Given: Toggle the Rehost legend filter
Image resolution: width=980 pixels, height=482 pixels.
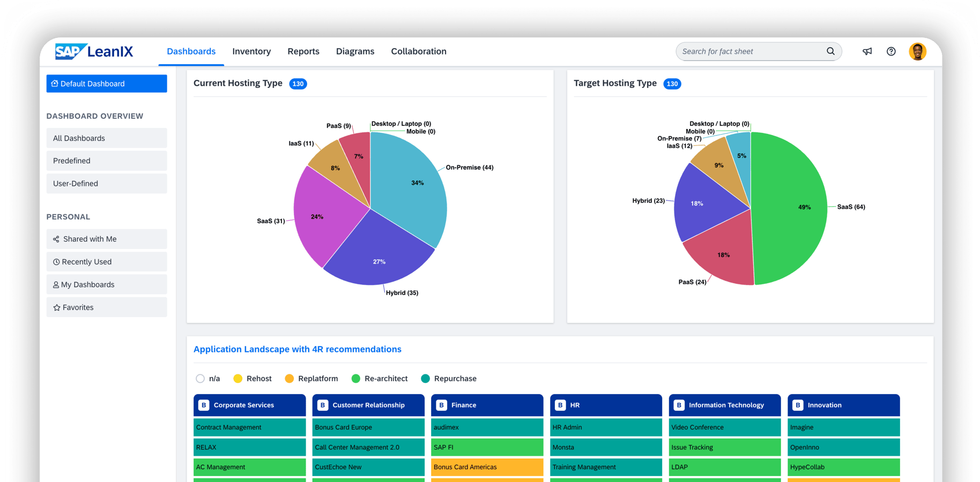Looking at the screenshot, I should pyautogui.click(x=253, y=379).
